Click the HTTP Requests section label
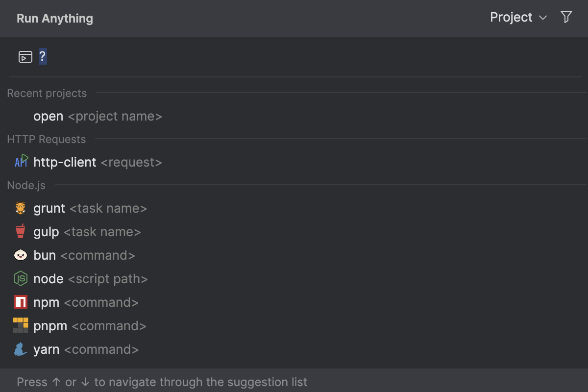Image resolution: width=588 pixels, height=392 pixels. point(46,139)
